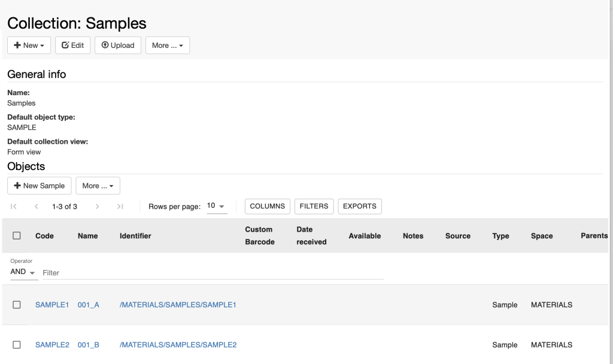Click the Filter text field
613x364 pixels.
pyautogui.click(x=213, y=273)
